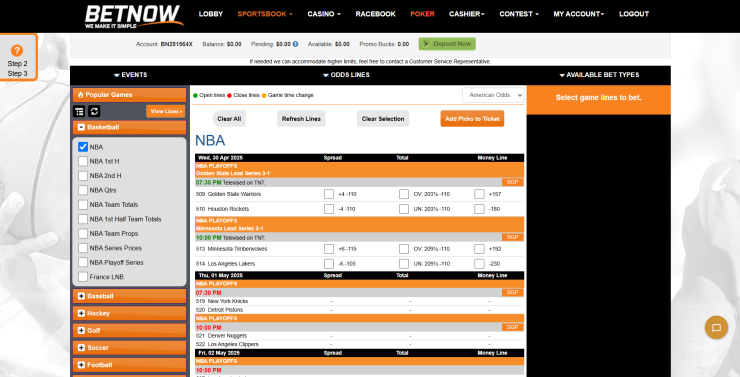
Task: Click the New York Knicks team name
Action: (x=228, y=301)
